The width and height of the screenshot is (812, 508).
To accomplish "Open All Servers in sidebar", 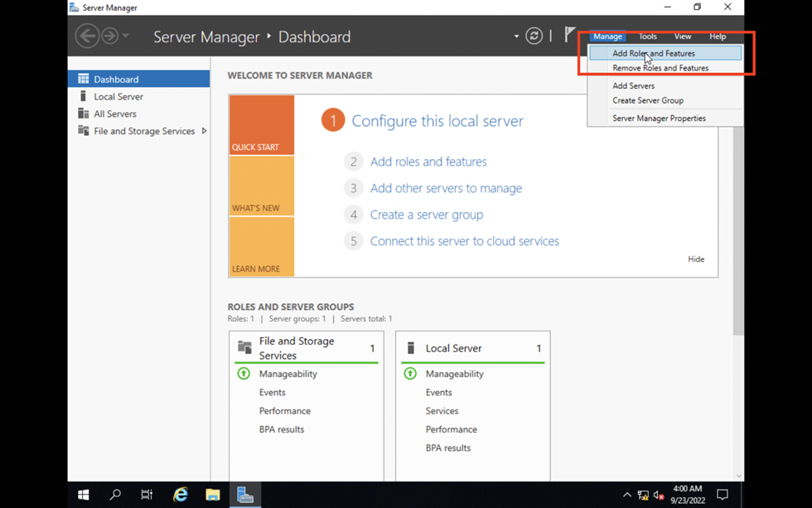I will pos(114,114).
